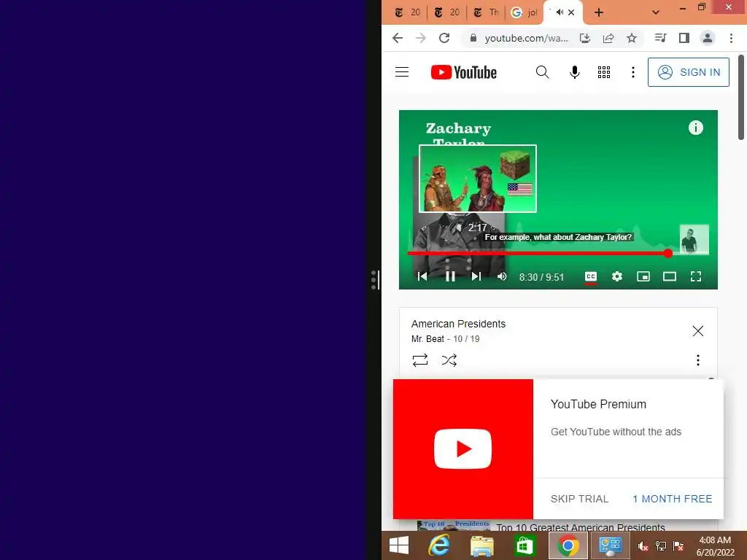
Task: Open the Mr. Beat channel link
Action: pos(427,339)
